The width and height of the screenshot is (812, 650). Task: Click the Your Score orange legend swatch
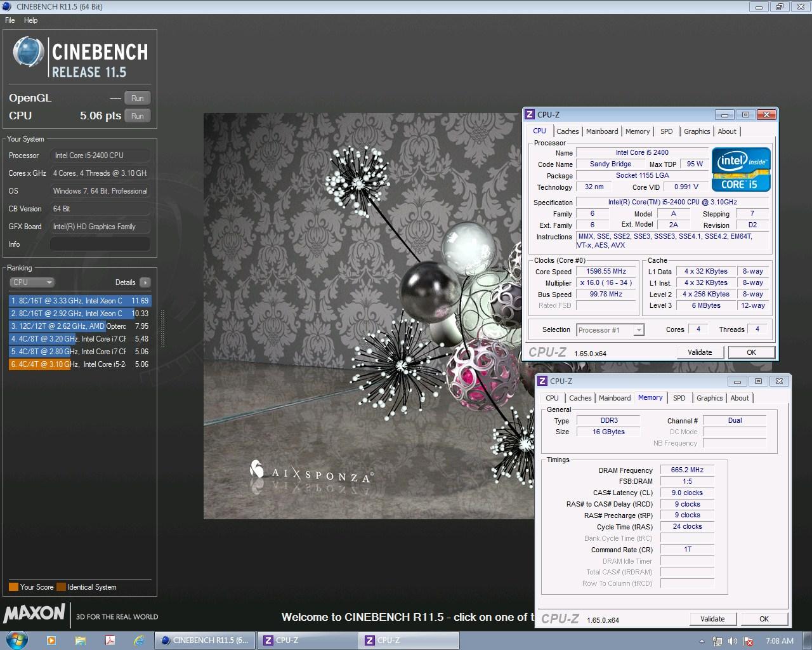pos(13,587)
